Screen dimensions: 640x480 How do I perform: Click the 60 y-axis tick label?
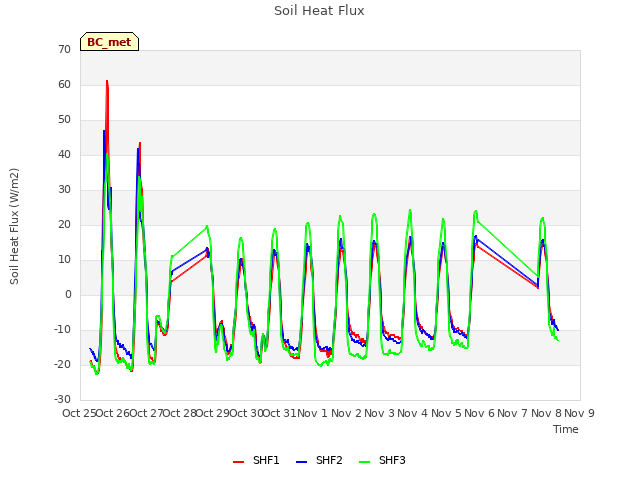(x=64, y=84)
